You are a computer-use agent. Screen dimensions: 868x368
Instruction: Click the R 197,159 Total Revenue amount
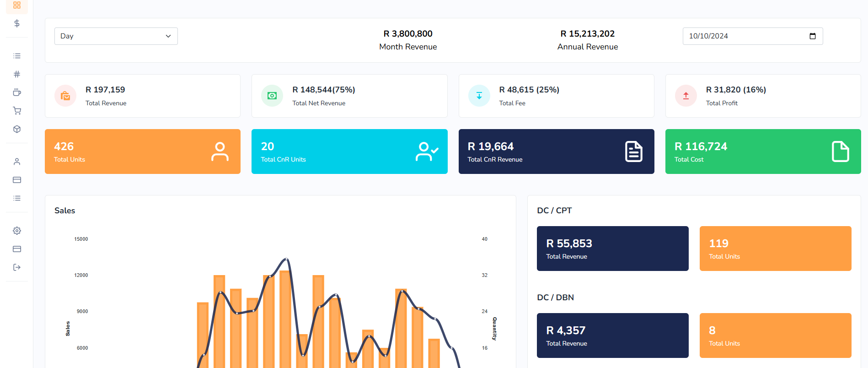pyautogui.click(x=105, y=90)
